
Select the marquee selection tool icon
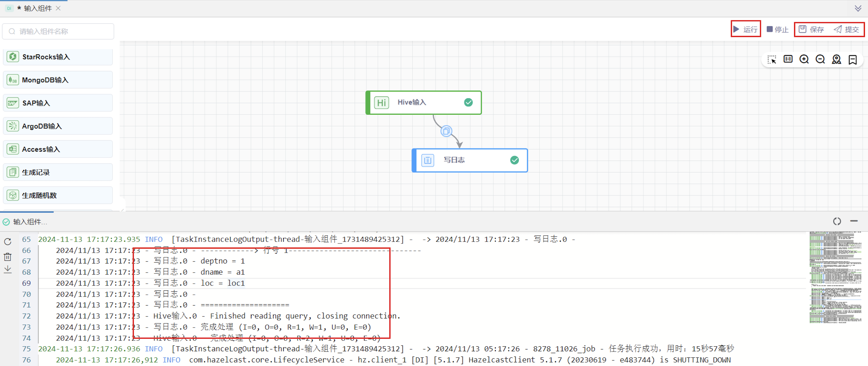[x=772, y=60]
